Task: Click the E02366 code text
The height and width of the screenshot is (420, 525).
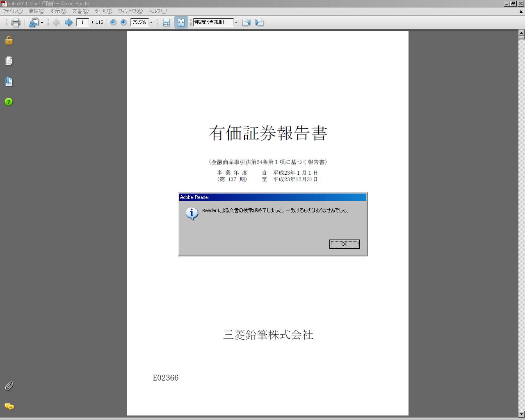Action: [x=166, y=378]
